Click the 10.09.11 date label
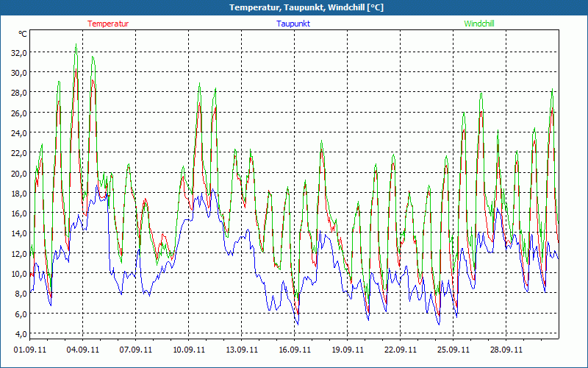This screenshot has width=588, height=368. 189,350
